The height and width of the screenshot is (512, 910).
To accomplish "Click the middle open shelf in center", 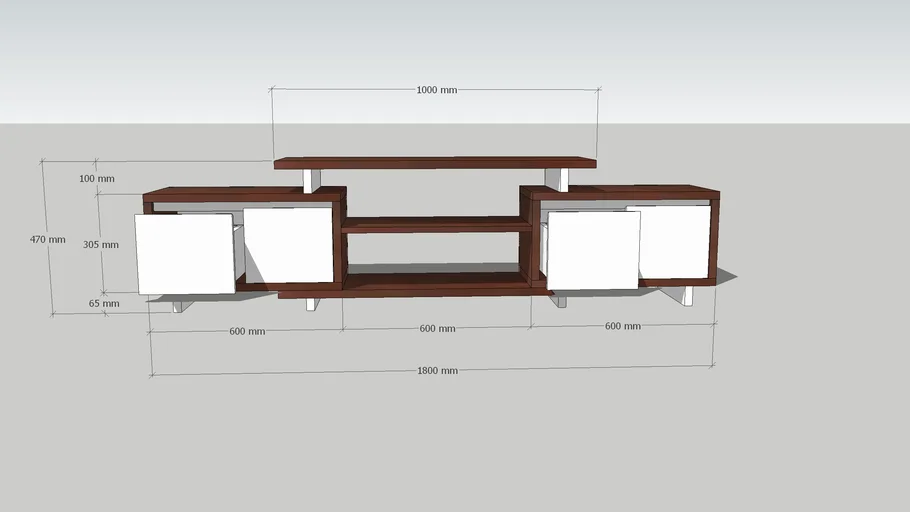I will tap(437, 225).
